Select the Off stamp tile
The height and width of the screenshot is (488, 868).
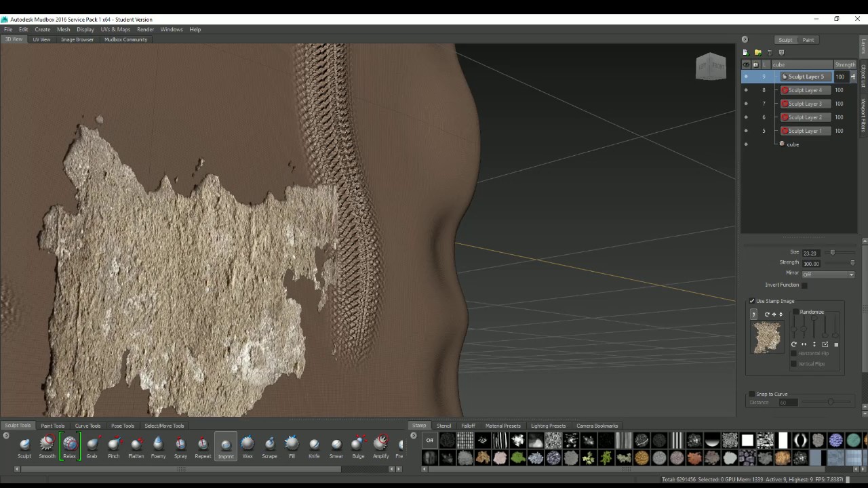[429, 441]
